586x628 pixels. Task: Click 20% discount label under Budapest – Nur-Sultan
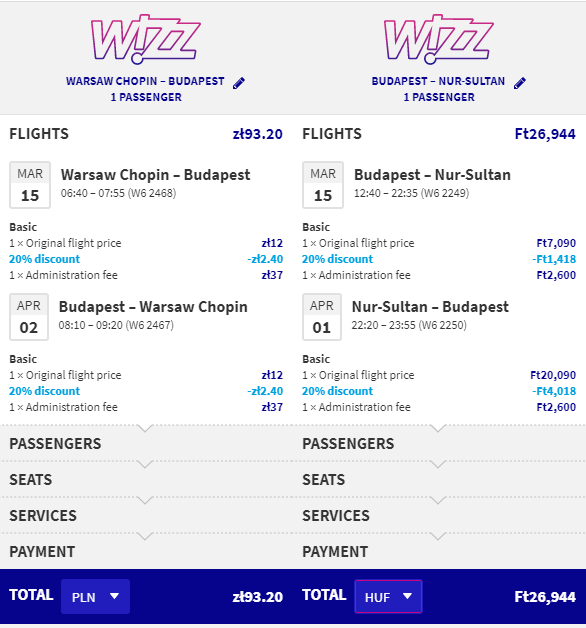pyautogui.click(x=337, y=259)
